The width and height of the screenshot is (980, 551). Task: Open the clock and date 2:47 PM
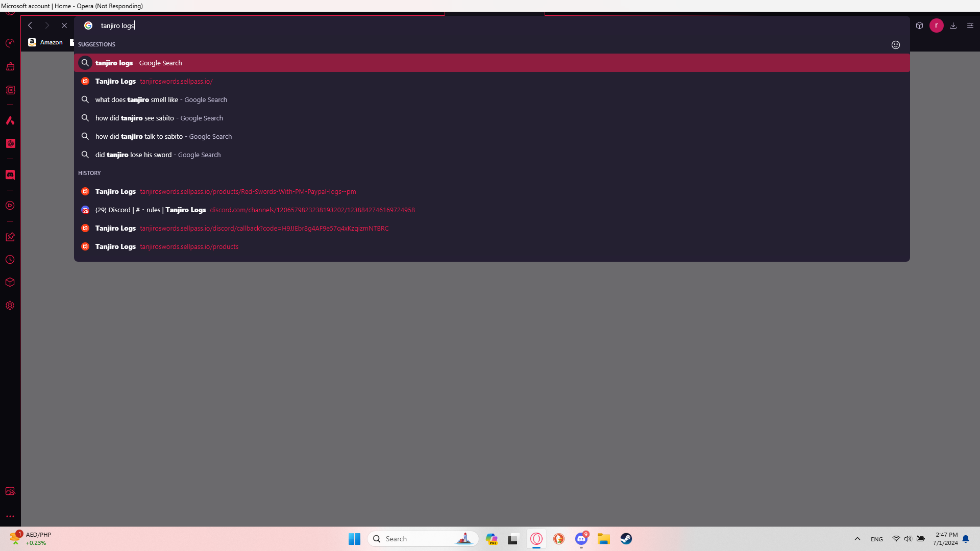click(x=946, y=539)
